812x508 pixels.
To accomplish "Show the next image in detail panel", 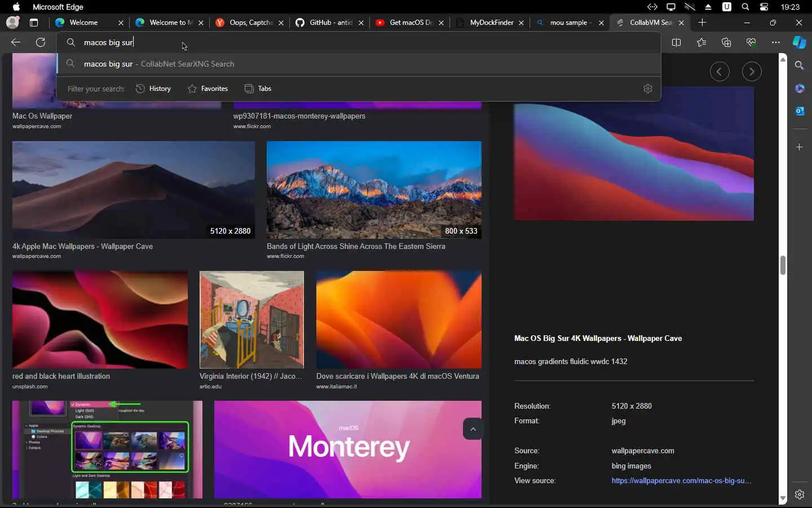I will tap(752, 72).
